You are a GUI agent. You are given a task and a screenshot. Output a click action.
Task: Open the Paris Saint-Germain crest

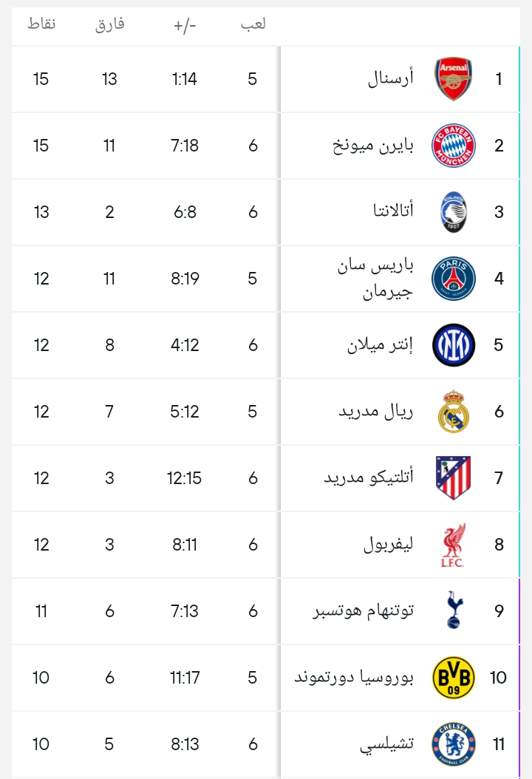point(453,279)
